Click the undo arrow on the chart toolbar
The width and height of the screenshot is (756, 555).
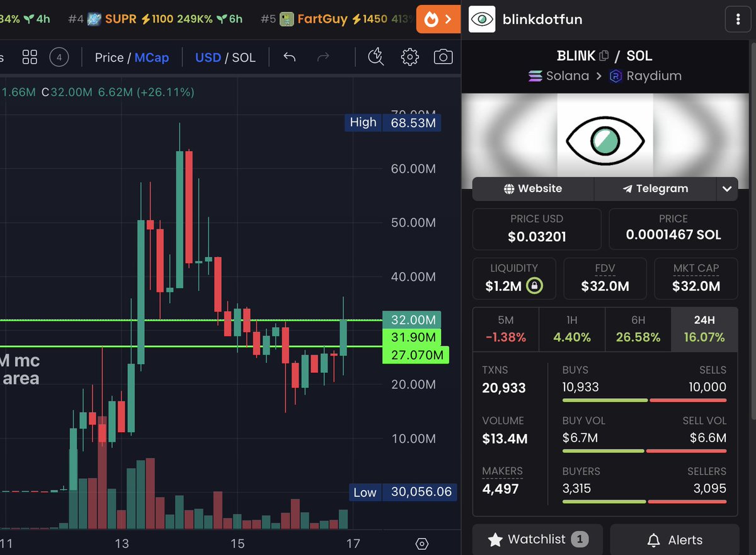[289, 57]
